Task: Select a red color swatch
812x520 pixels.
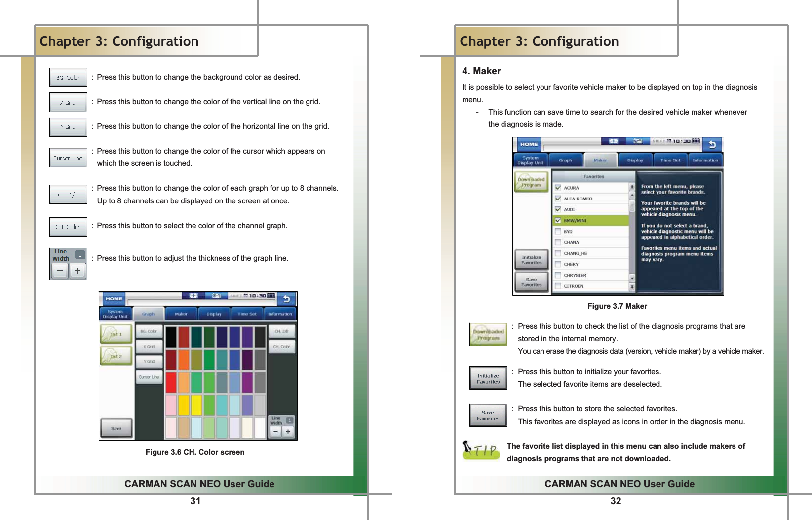Action: tap(171, 381)
